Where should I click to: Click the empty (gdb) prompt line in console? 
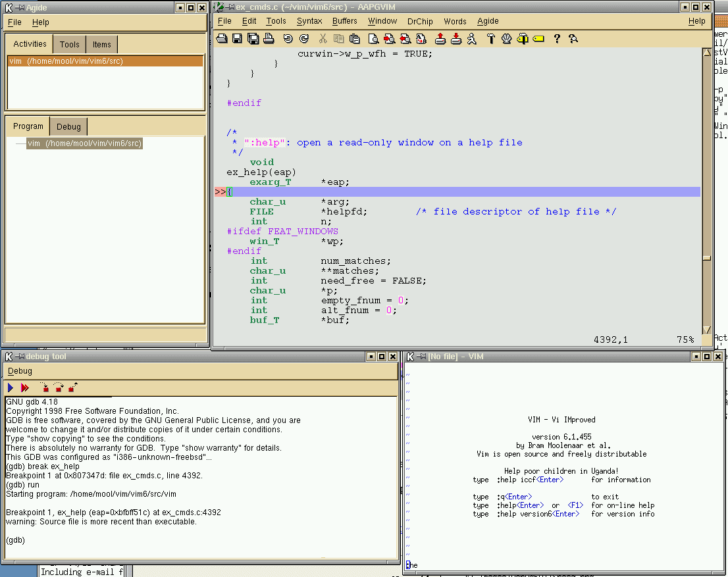15,540
